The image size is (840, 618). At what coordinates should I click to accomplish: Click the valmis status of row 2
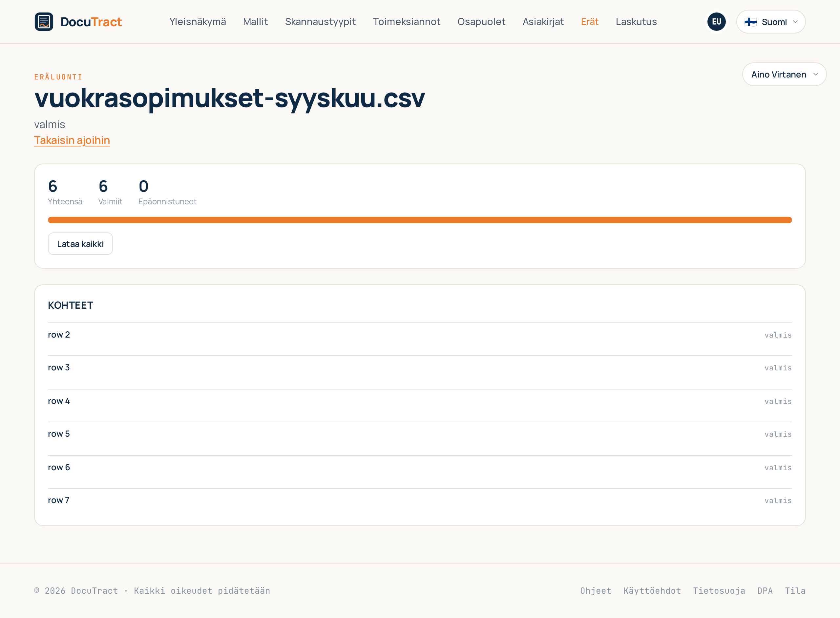pos(778,335)
